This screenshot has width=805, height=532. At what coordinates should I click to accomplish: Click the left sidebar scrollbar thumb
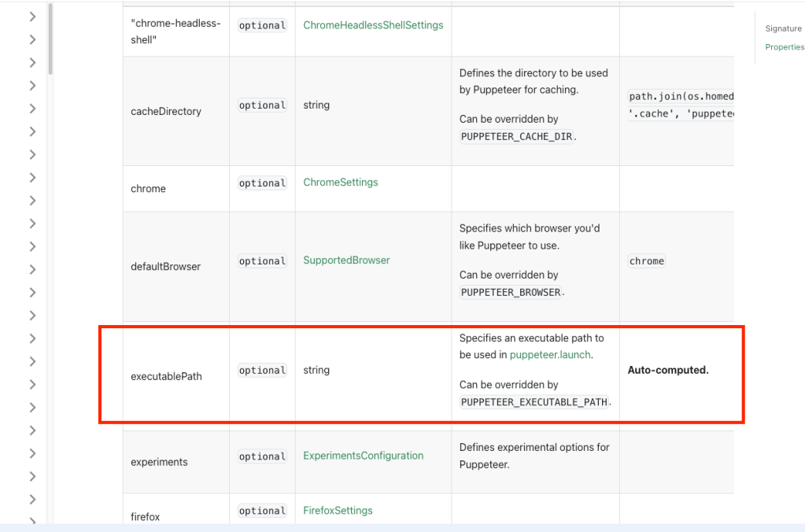[50, 38]
